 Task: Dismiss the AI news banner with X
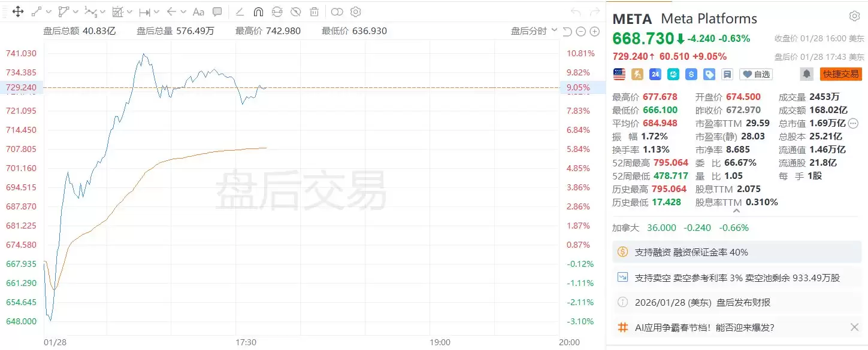[x=854, y=327]
